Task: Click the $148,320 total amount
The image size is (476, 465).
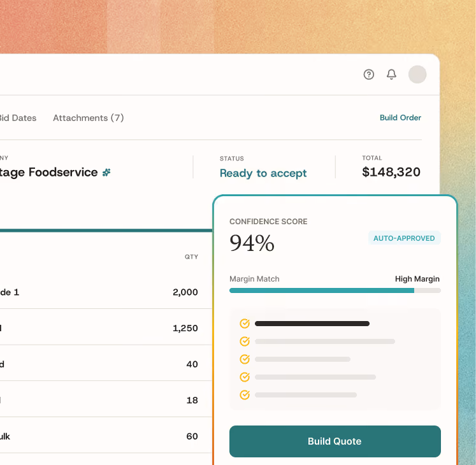Action: (391, 172)
